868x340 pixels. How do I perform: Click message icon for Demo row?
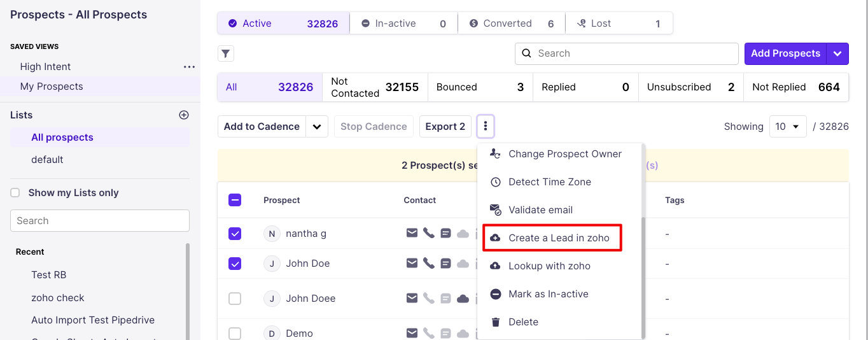point(446,334)
